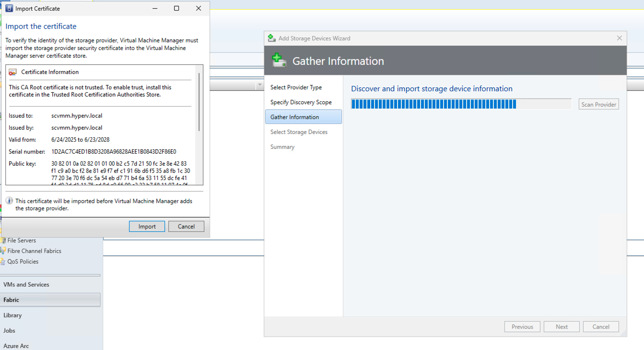Click the Gather Information header storage icon

point(279,60)
